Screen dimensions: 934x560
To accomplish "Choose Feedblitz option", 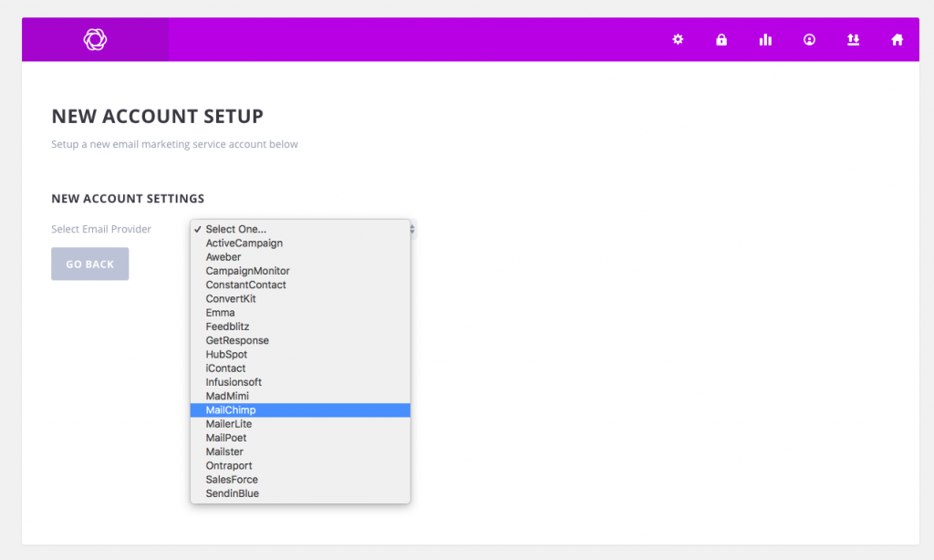I will coord(300,327).
